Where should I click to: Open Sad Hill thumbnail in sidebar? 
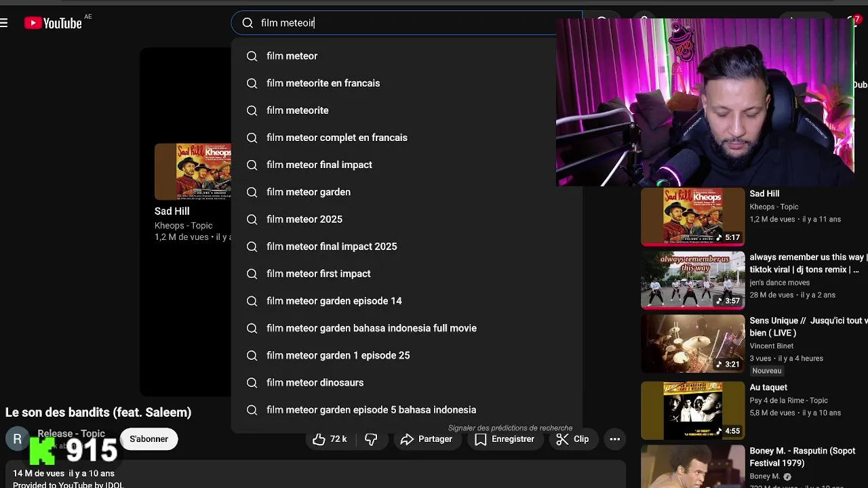point(693,217)
